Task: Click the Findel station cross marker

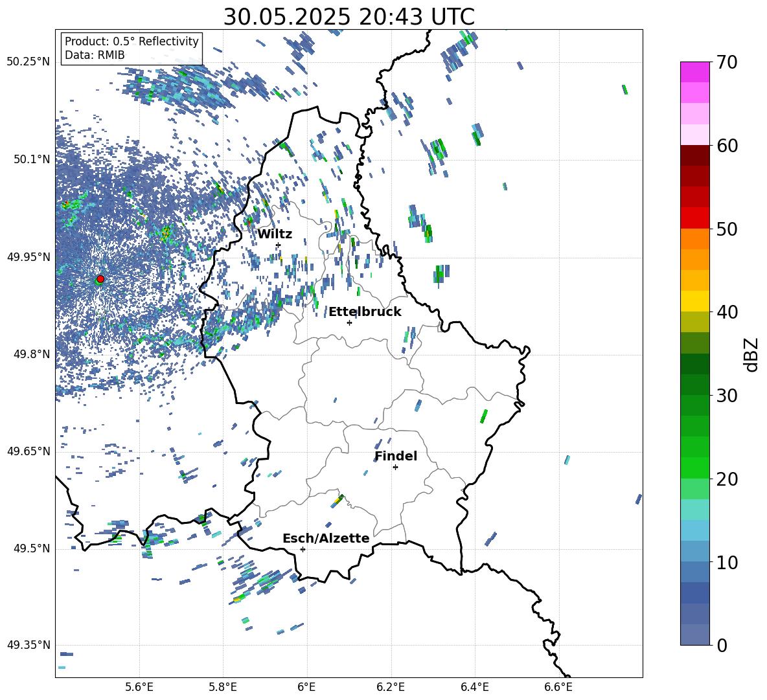Action: (x=395, y=468)
